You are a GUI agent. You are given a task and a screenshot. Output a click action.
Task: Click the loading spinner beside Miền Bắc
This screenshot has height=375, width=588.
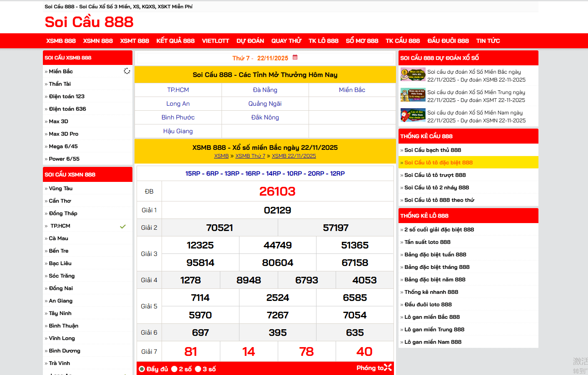point(127,71)
